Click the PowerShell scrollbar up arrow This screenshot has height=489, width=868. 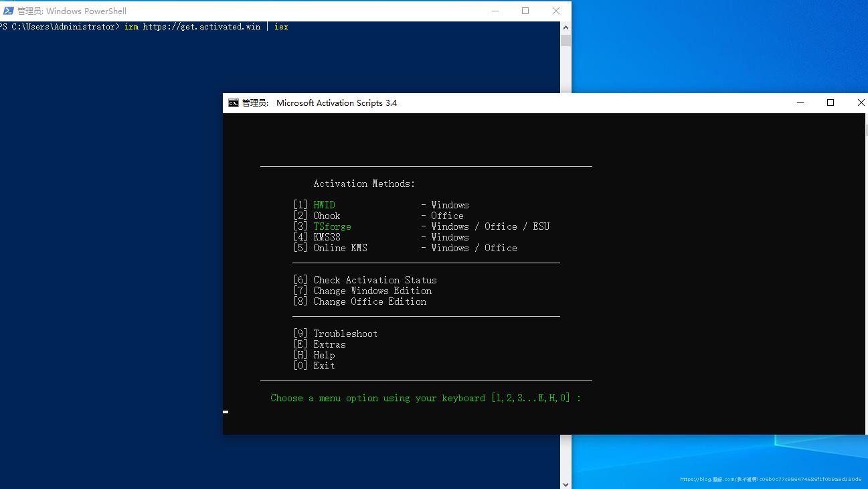coord(566,27)
